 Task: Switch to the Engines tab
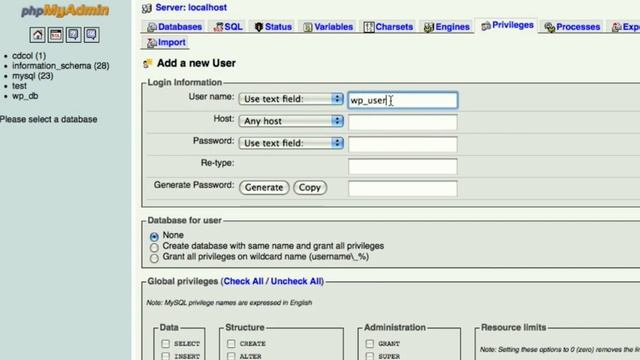(447, 27)
